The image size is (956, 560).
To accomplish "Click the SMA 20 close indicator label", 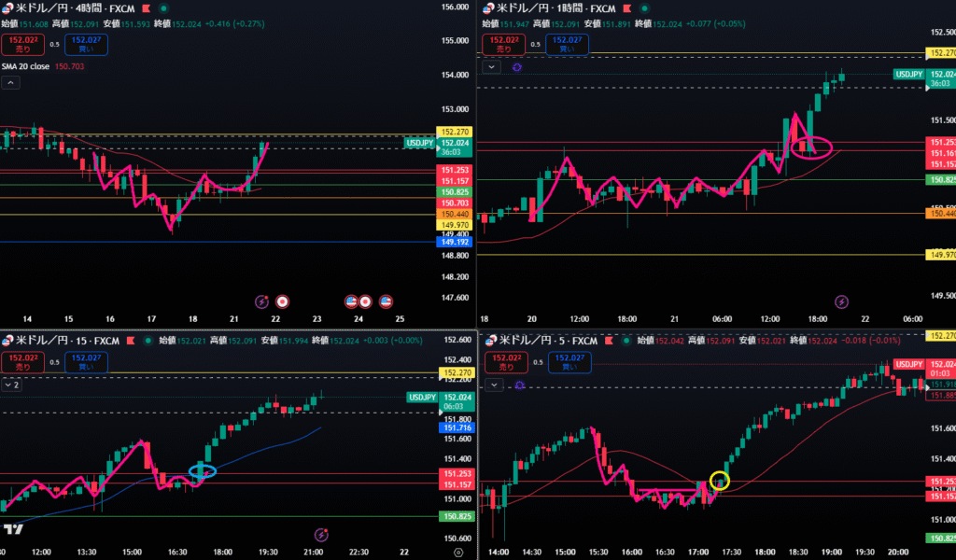I will tap(26, 66).
